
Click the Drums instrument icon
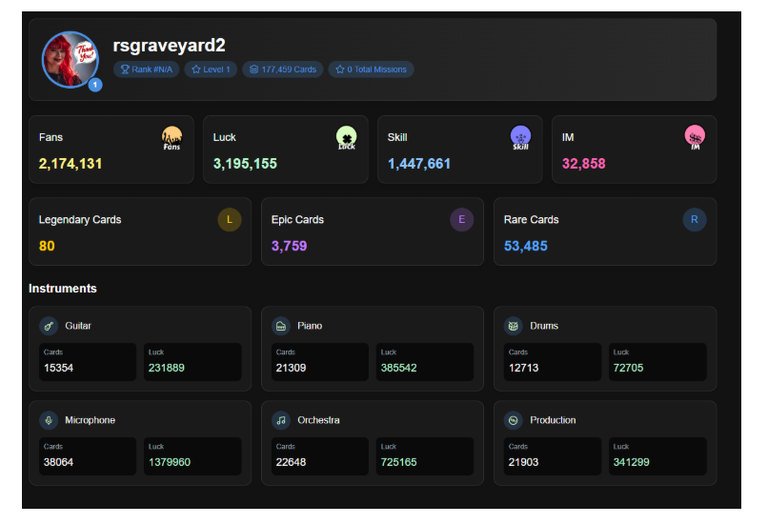click(x=513, y=326)
